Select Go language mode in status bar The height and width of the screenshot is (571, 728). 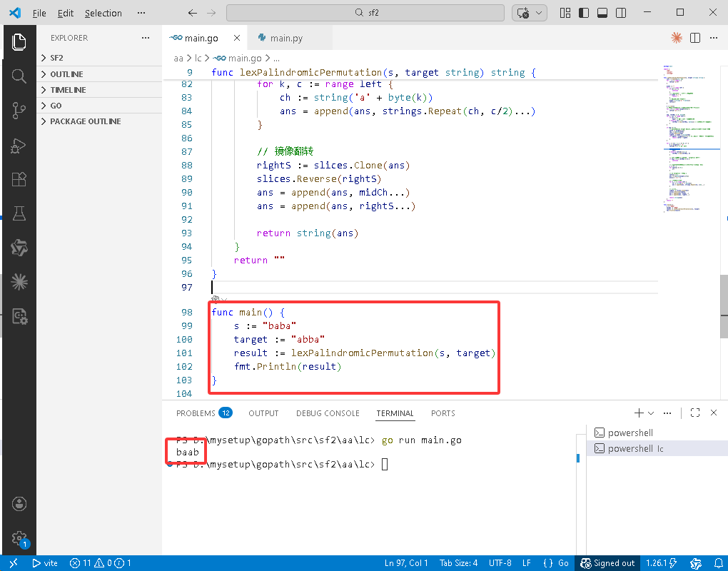[563, 563]
